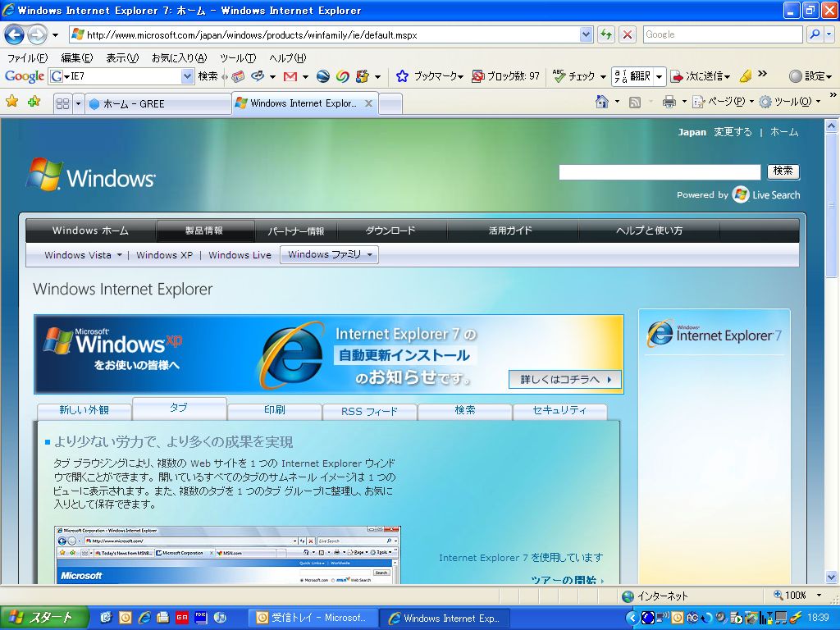Click the address bar URL field
The width and height of the screenshot is (840, 630).
(324, 34)
